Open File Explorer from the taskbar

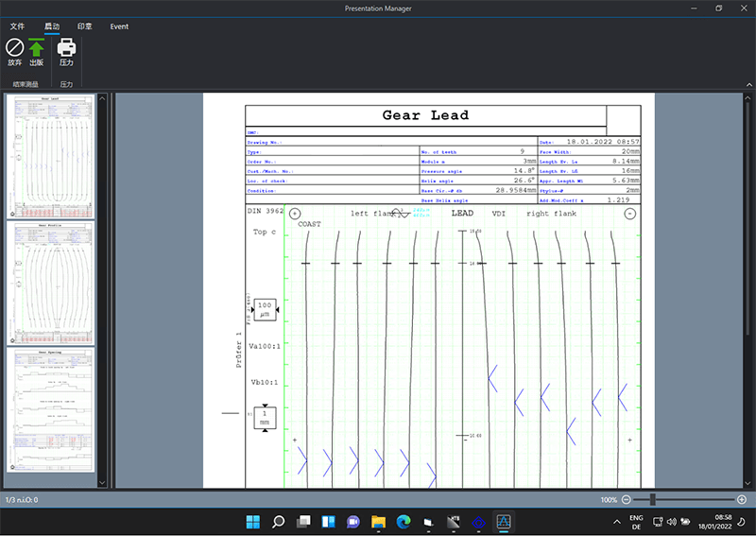tap(379, 522)
